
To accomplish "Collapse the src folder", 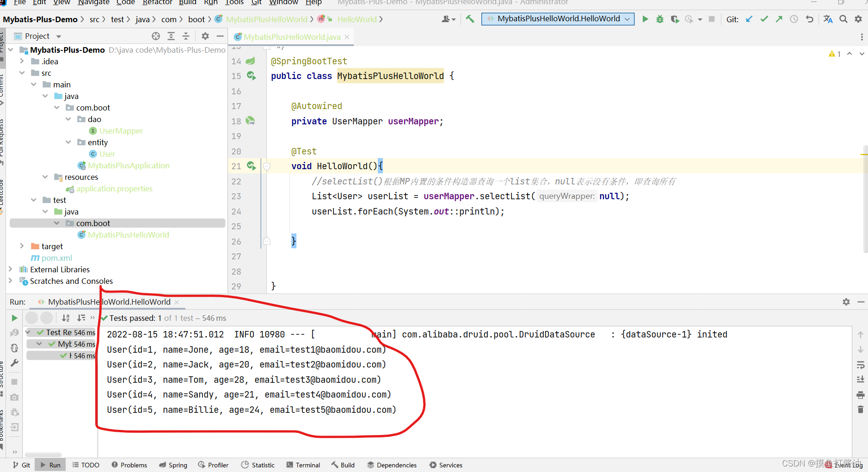I will point(21,73).
